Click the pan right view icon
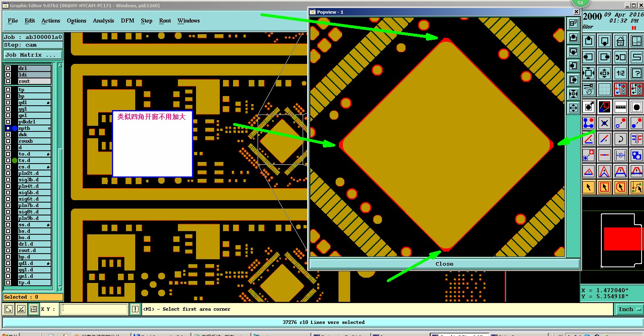Viewport: 644px width, 336px height. pos(605,57)
